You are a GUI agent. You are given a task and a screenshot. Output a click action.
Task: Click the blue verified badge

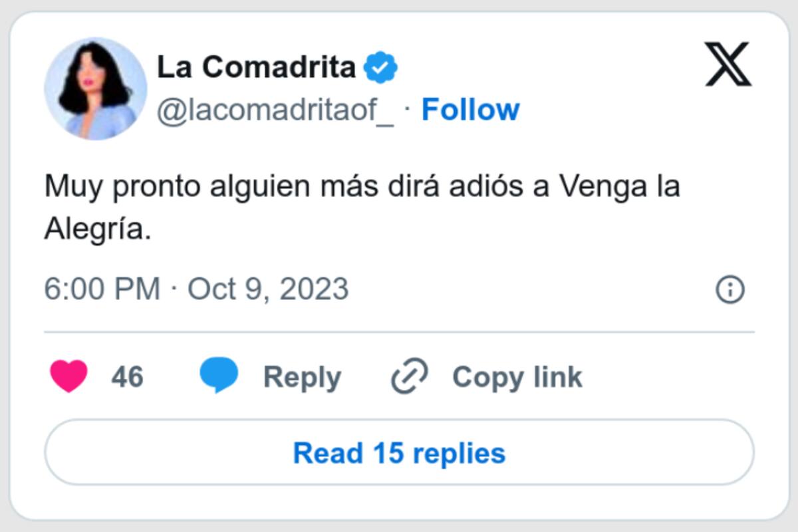tap(381, 68)
